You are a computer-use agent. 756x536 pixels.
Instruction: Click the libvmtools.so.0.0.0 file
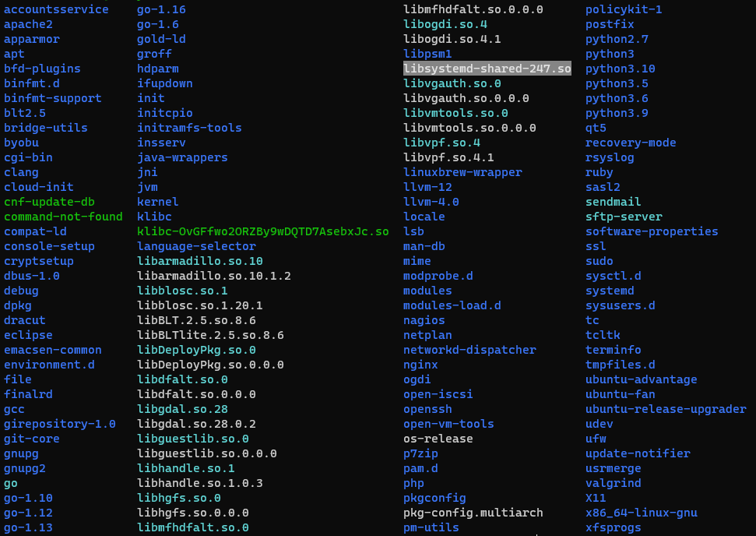click(x=469, y=128)
